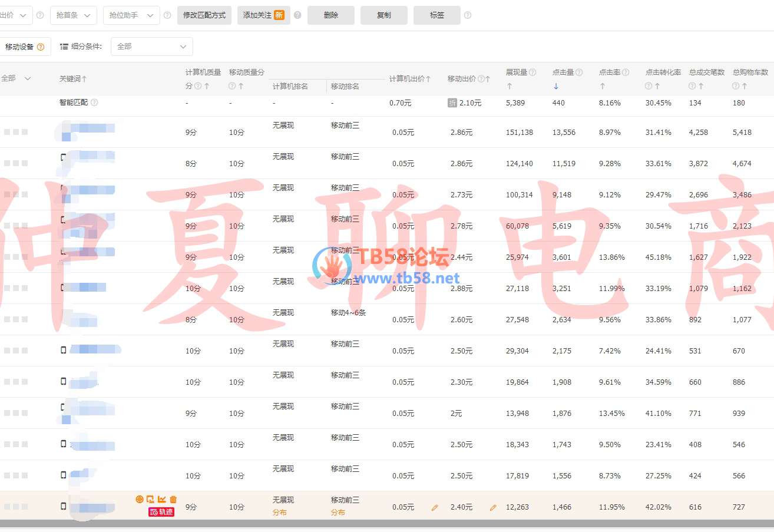Image resolution: width=774 pixels, height=532 pixels.
Task: Click the 复制 button
Action: pos(383,15)
